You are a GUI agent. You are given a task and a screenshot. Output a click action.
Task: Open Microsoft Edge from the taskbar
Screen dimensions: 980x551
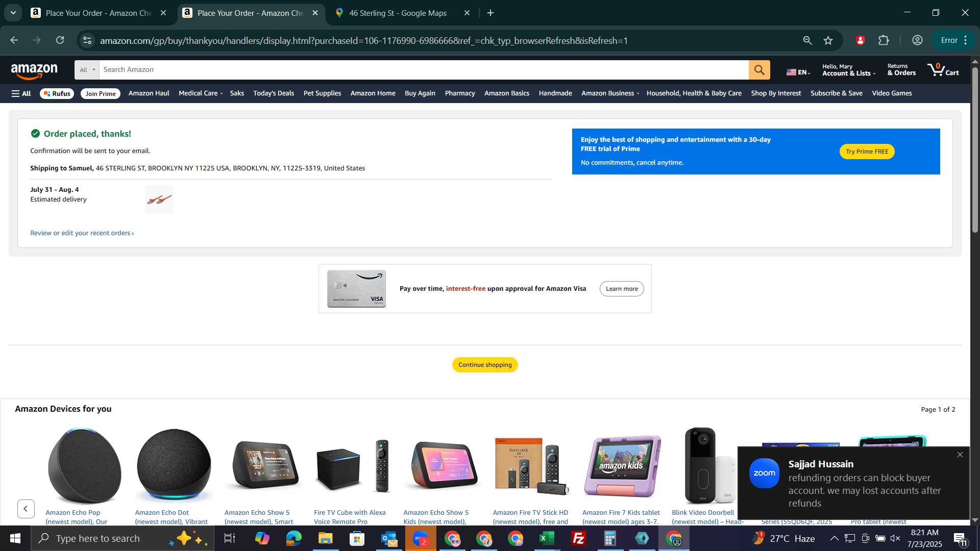point(294,538)
